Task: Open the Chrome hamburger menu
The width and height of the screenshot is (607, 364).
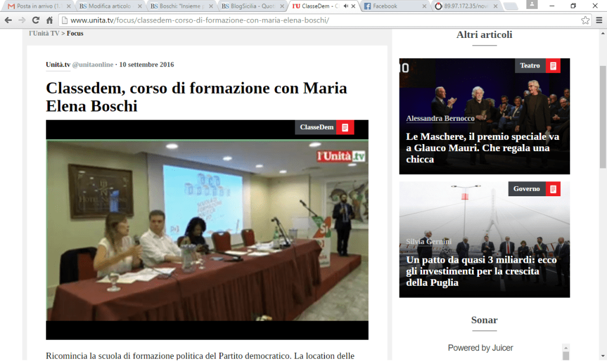Action: coord(599,20)
